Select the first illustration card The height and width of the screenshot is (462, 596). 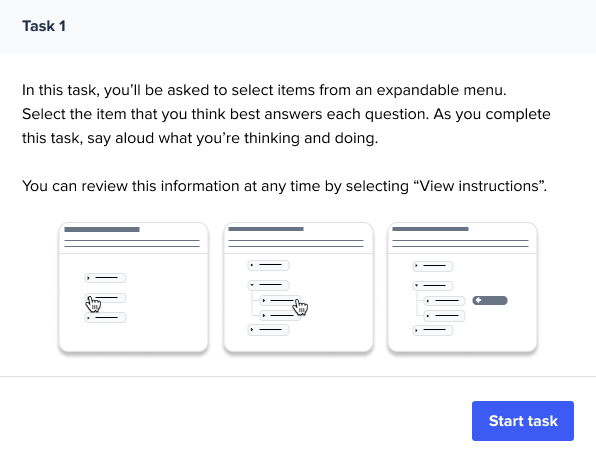point(133,287)
